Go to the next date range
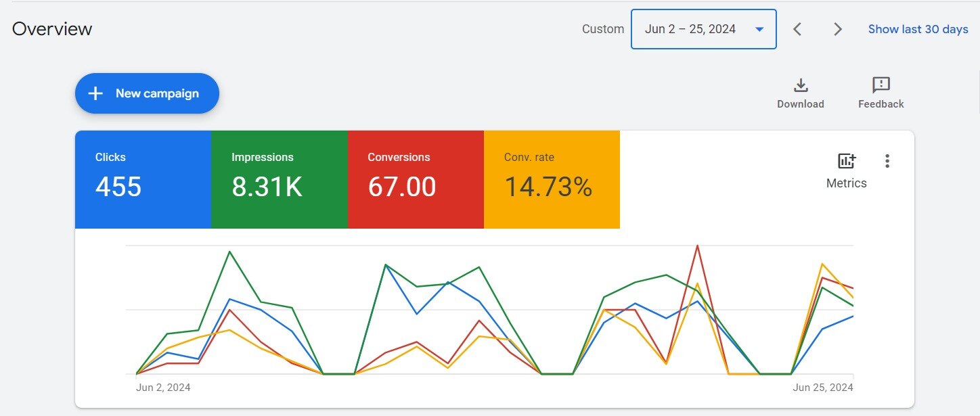Screen dimensions: 980x416 pos(838,29)
